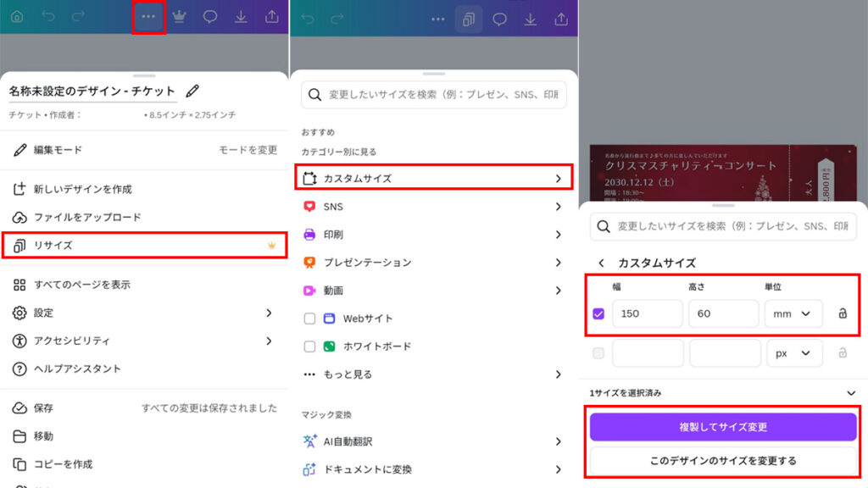The image size is (868, 488).
Task: Click the AI自動翻訳 translate option
Action: [348, 441]
